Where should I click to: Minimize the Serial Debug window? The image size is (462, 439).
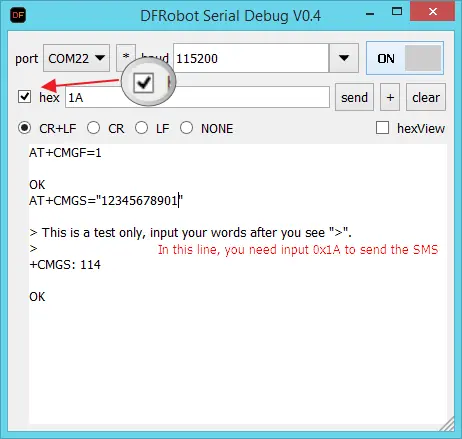(x=370, y=14)
